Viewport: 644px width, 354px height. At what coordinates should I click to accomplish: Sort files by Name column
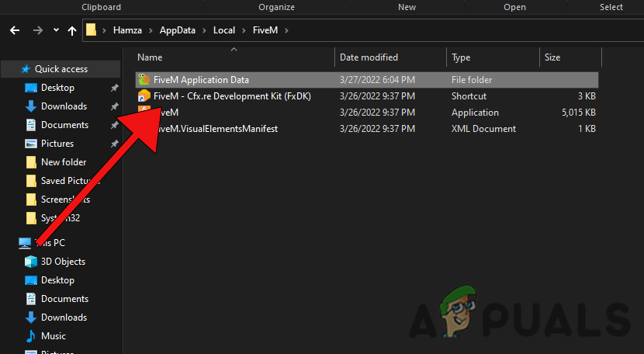pos(150,57)
